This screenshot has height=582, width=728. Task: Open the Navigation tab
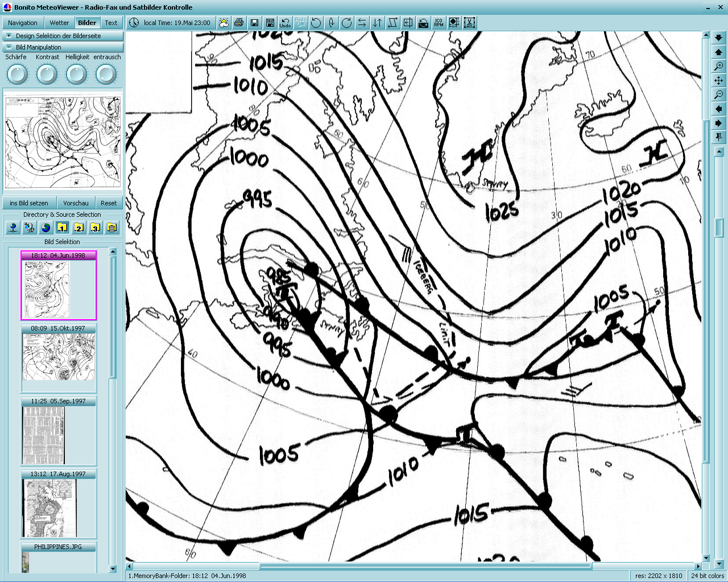coord(23,23)
